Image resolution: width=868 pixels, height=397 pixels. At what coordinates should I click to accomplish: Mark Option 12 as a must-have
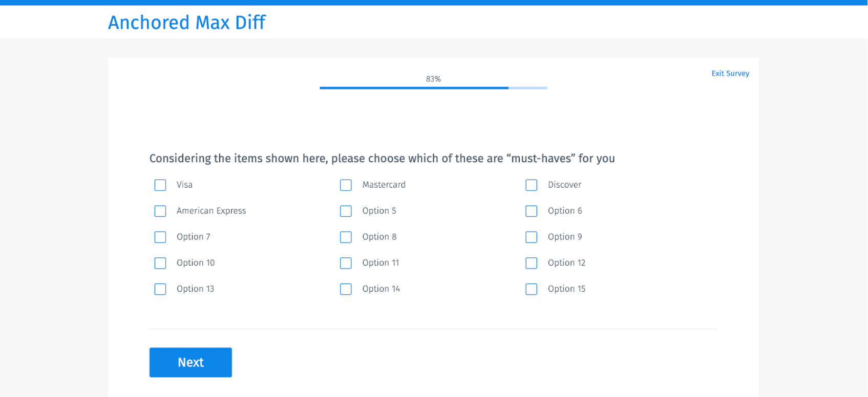(x=531, y=263)
